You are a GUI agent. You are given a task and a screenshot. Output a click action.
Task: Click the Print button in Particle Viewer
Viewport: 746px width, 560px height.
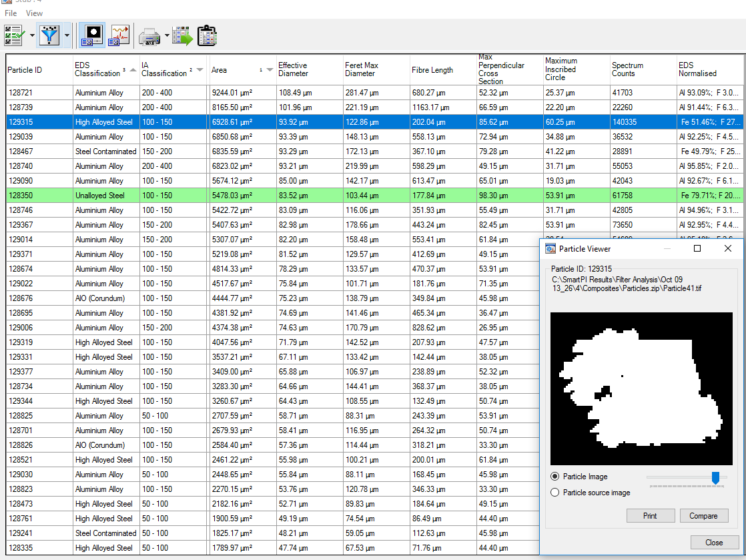coord(650,516)
